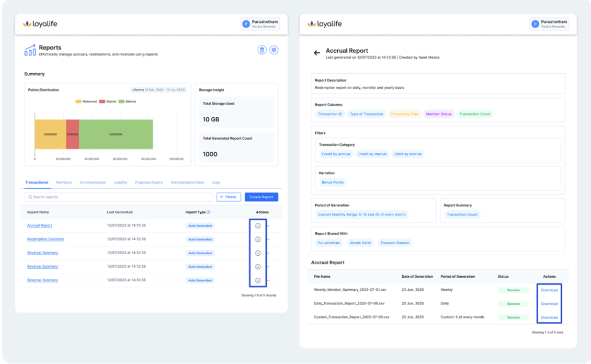This screenshot has width=591, height=364.
Task: Click the Custom Monthly Range chip
Action: 362,214
